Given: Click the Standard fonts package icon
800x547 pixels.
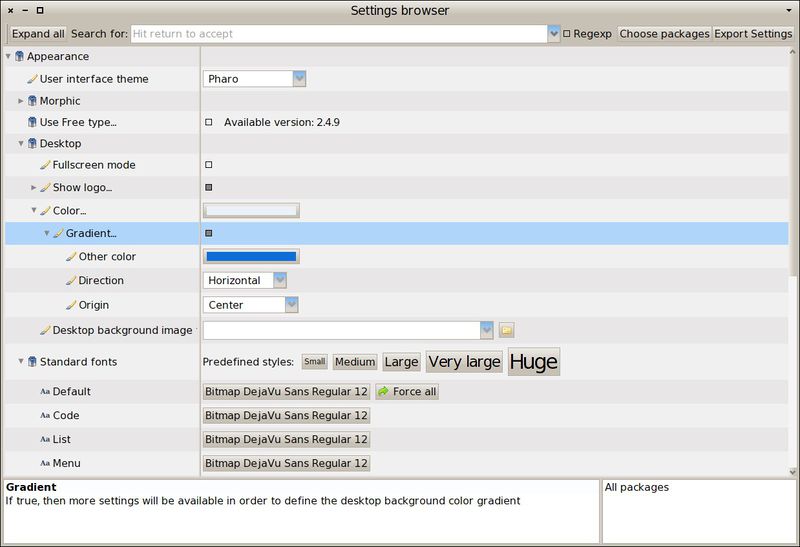Looking at the screenshot, I should tap(32, 362).
